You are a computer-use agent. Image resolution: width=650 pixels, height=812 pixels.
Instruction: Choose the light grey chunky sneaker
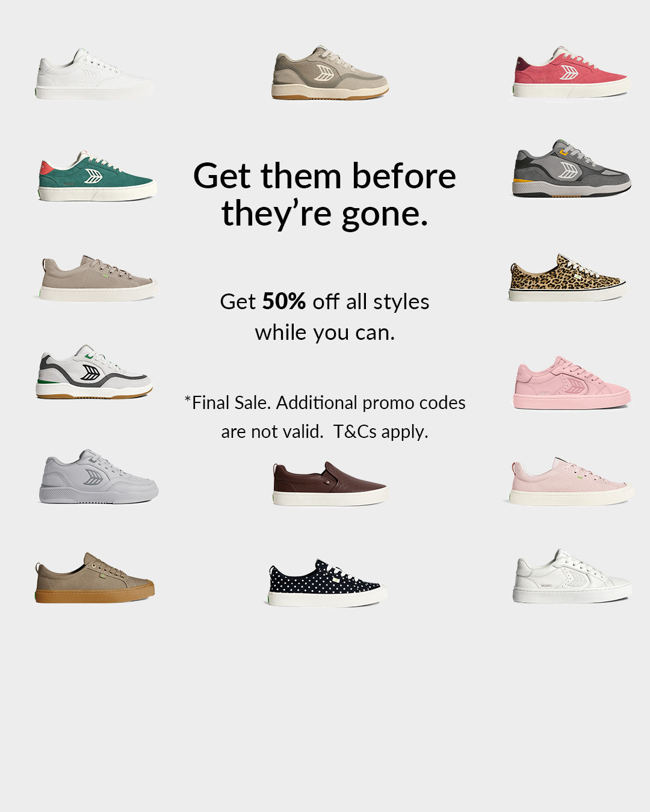[x=99, y=476]
